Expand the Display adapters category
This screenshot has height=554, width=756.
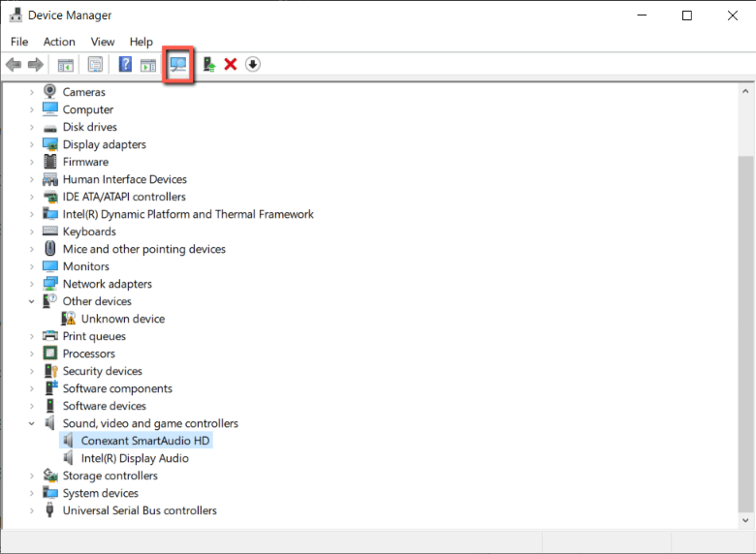[32, 144]
